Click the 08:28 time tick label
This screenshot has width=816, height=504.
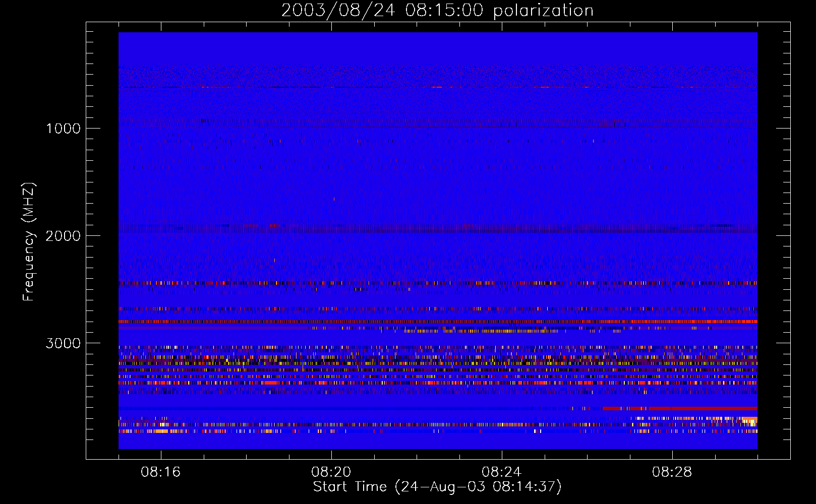coord(672,472)
